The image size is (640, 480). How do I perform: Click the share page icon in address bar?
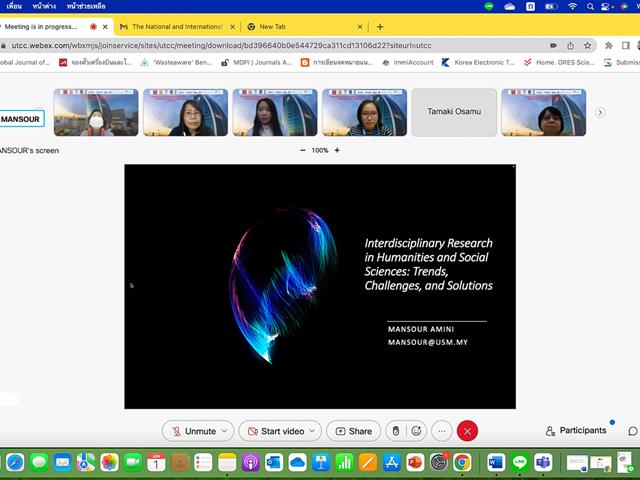pos(571,45)
